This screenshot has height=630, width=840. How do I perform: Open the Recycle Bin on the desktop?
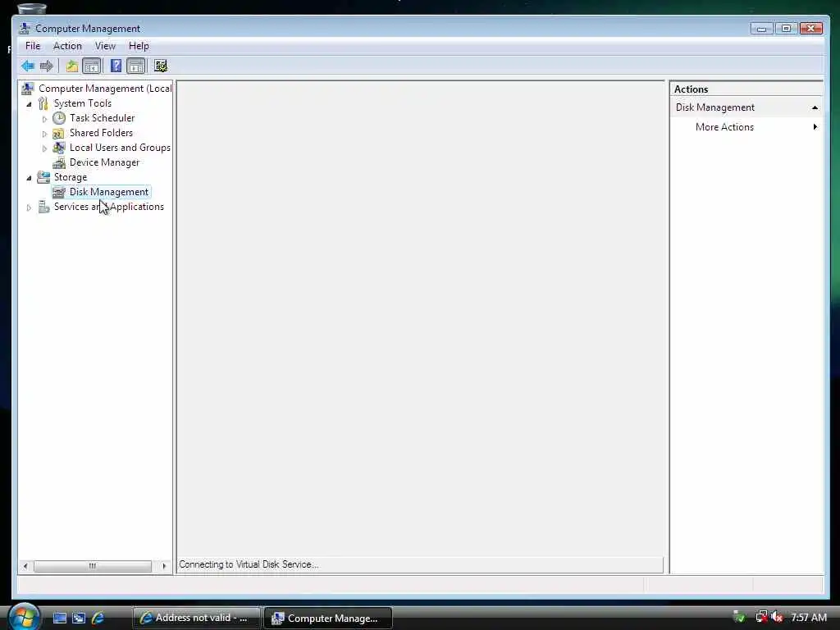pos(32,7)
